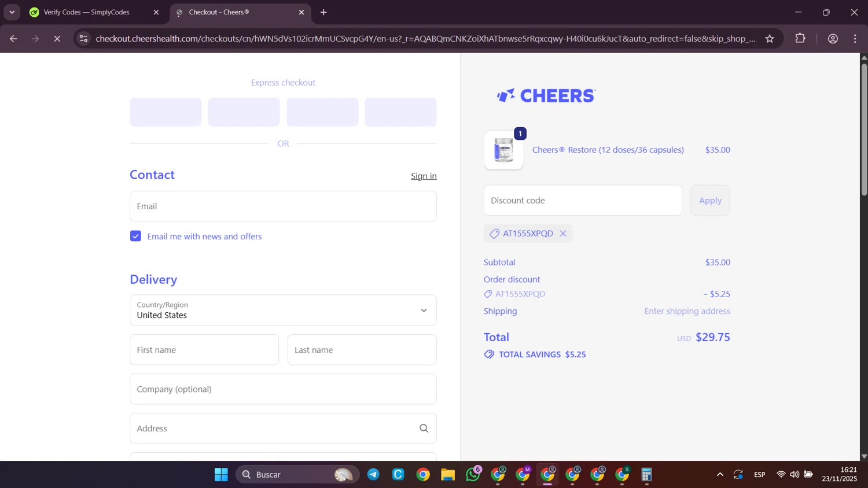Expand the Country/Region dropdown
The width and height of the screenshot is (868, 488).
[x=283, y=310]
